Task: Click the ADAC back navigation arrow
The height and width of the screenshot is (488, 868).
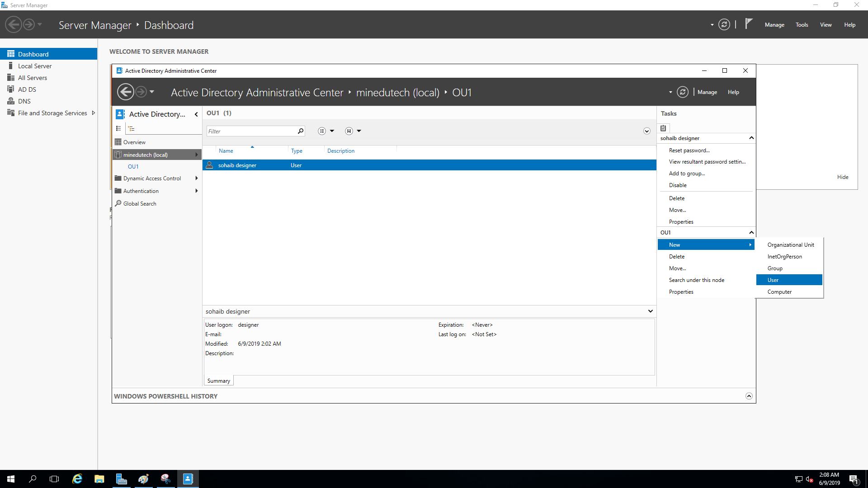Action: click(125, 92)
